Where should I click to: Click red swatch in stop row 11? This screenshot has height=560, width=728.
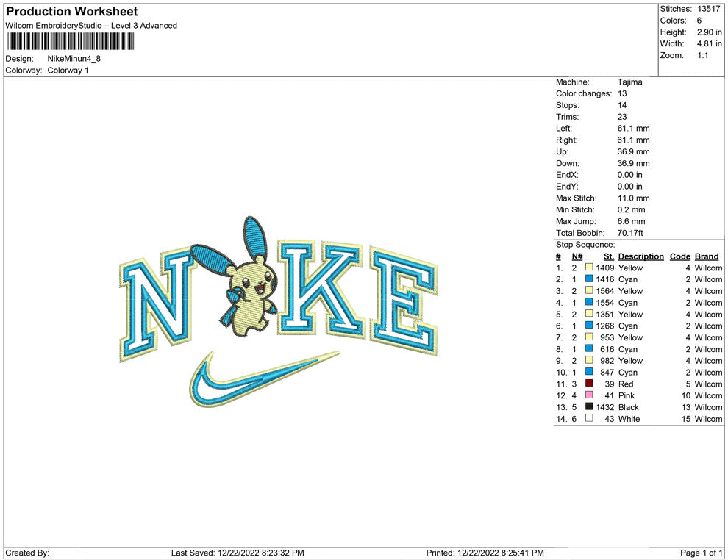(589, 383)
